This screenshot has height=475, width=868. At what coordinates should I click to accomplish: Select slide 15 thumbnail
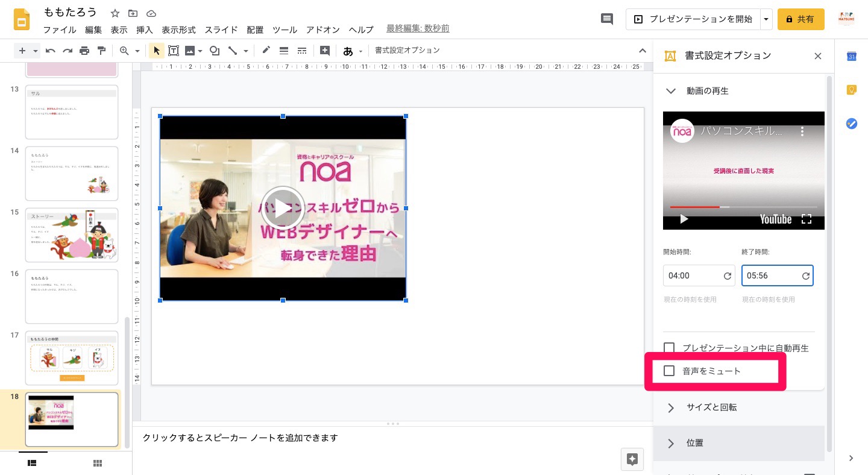72,235
